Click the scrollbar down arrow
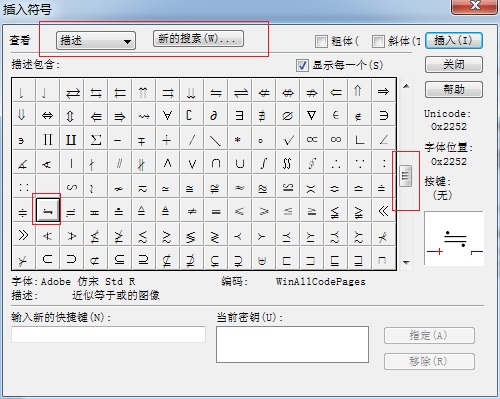The width and height of the screenshot is (500, 399). pyautogui.click(x=406, y=262)
